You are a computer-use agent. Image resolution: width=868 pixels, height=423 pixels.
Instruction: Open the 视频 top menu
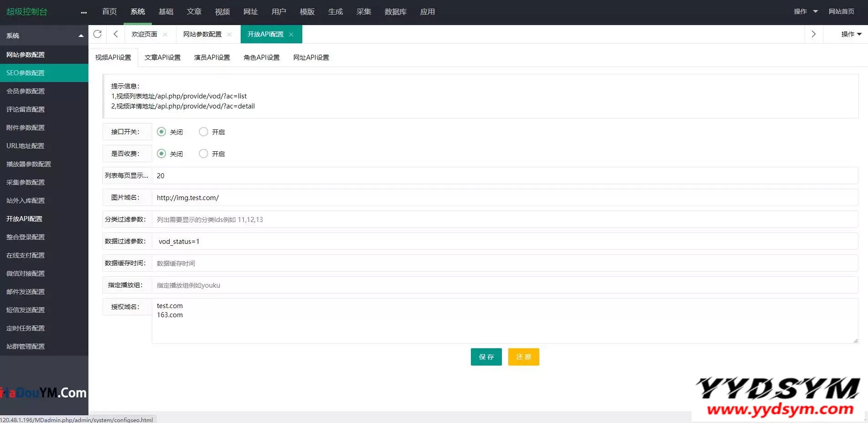(222, 12)
